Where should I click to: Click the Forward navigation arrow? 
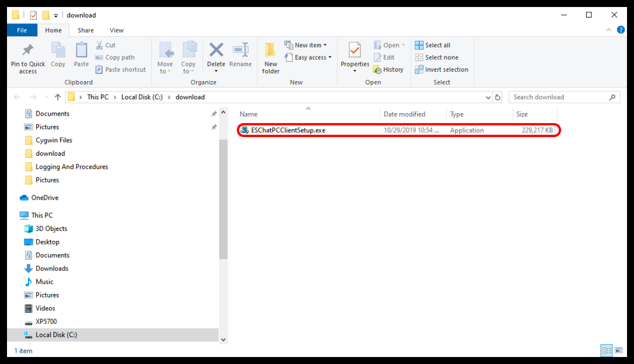click(33, 97)
